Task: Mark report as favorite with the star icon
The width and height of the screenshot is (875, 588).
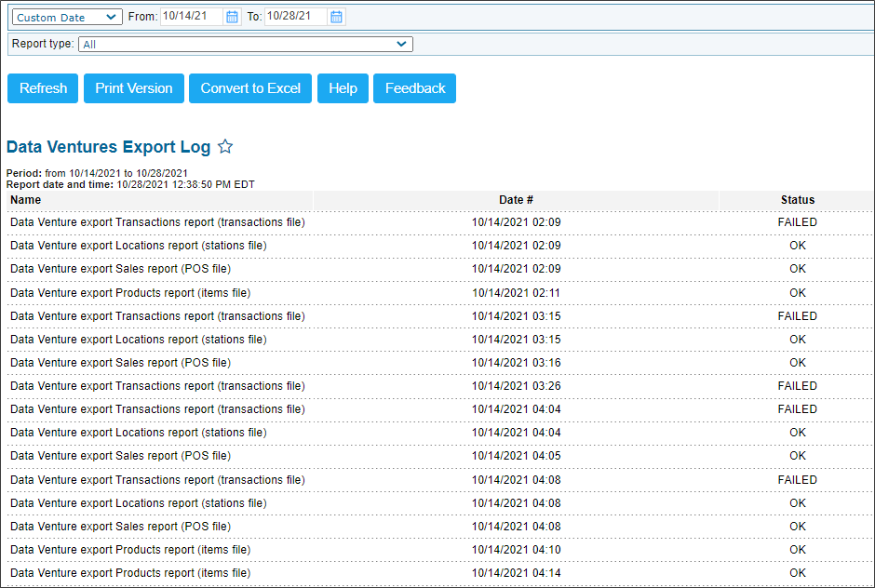Action: [x=225, y=146]
